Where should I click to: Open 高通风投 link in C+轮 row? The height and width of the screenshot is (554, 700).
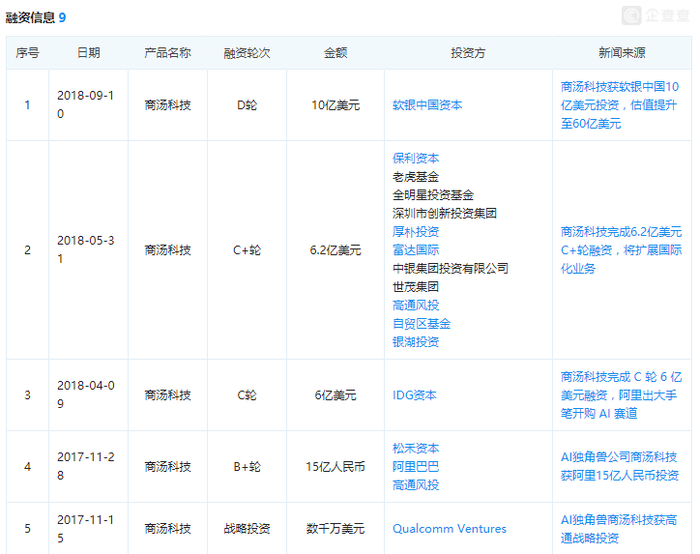click(x=416, y=305)
